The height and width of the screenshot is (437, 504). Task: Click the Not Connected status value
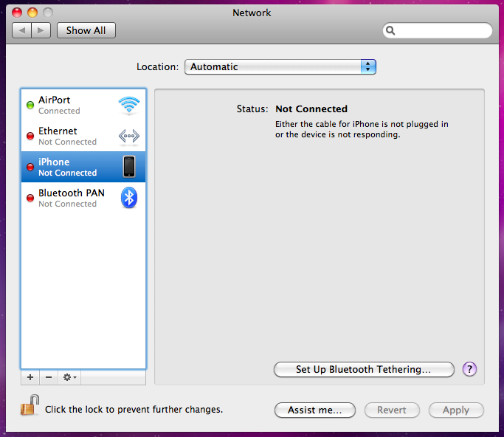[311, 109]
